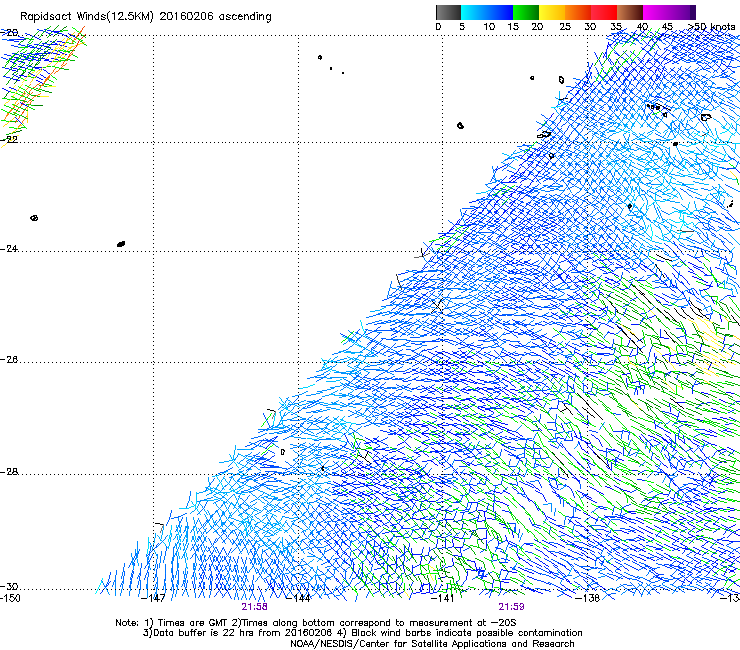Click the "5" label under the color bar
The width and height of the screenshot is (740, 650).
(x=462, y=27)
